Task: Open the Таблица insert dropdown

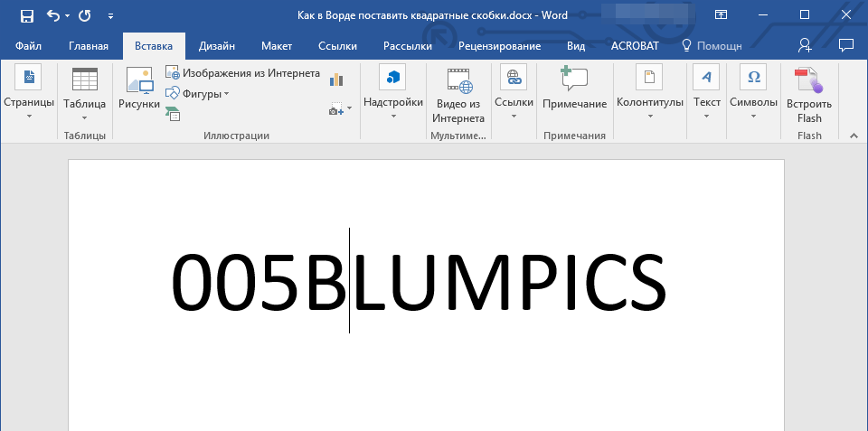Action: click(x=85, y=94)
